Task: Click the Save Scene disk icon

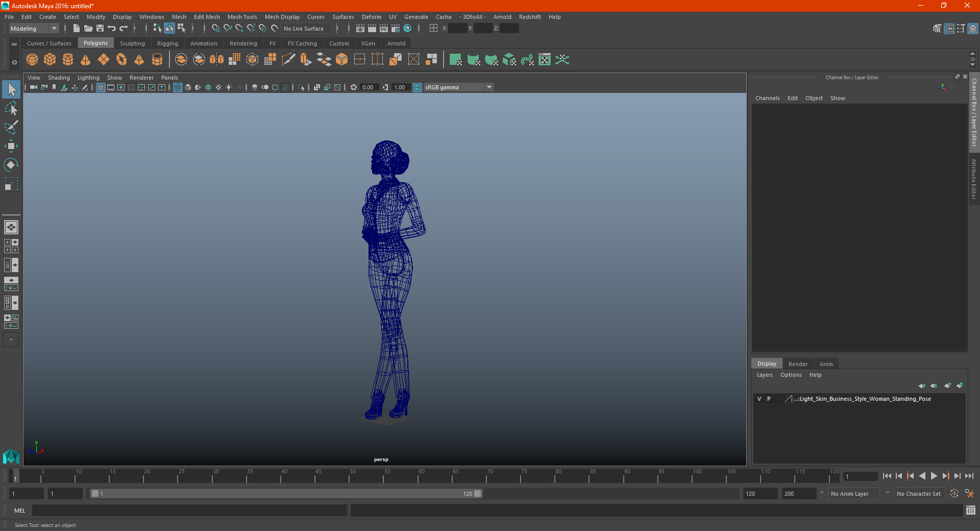Action: (x=100, y=29)
